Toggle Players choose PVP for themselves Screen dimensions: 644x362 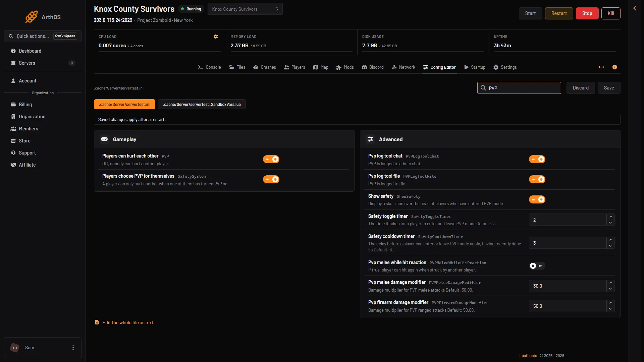coord(271,179)
